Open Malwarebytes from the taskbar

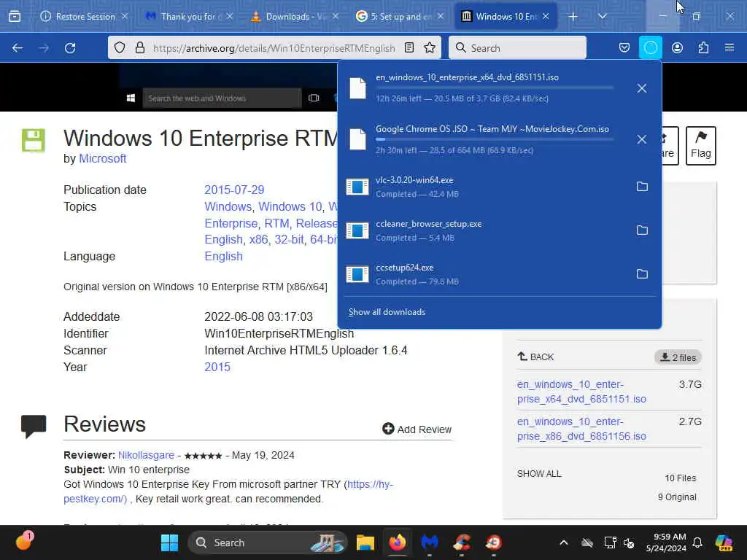pos(430,542)
